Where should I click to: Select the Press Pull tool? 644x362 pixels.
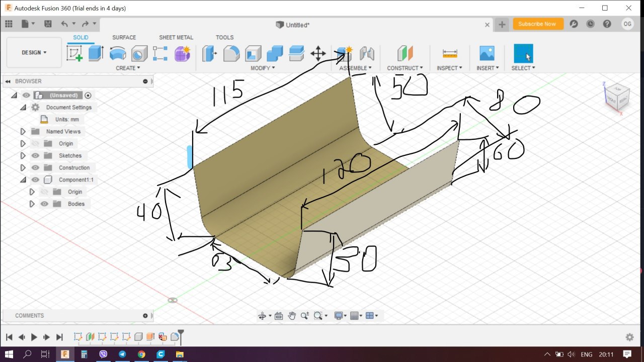(x=209, y=53)
